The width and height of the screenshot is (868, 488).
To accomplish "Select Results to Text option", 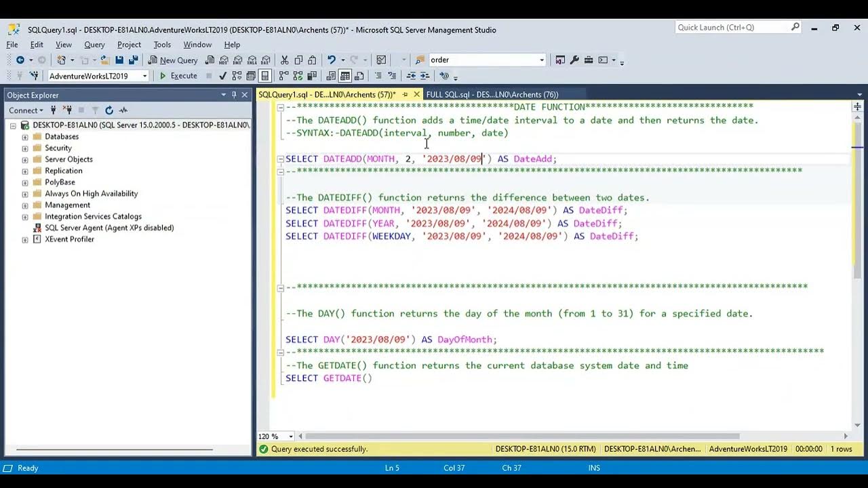I will 331,76.
